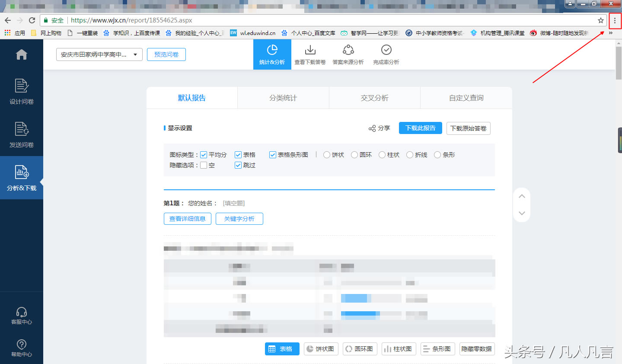Switch to the 分类统计 tab

tap(283, 98)
